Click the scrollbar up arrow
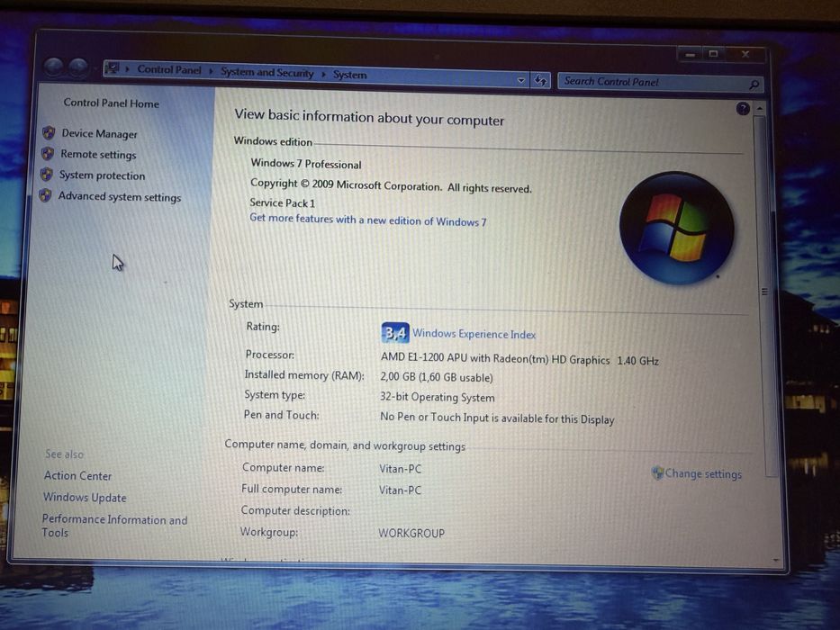Image resolution: width=840 pixels, height=630 pixels. 760,108
